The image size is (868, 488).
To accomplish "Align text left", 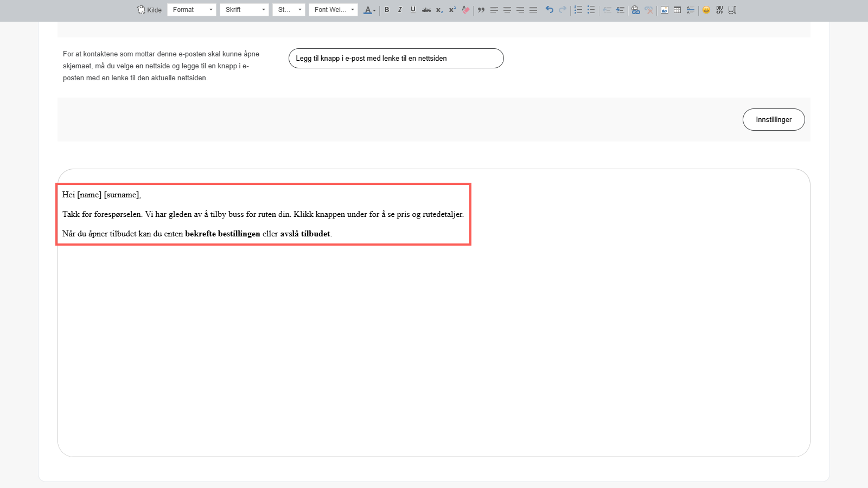I will pos(494,10).
